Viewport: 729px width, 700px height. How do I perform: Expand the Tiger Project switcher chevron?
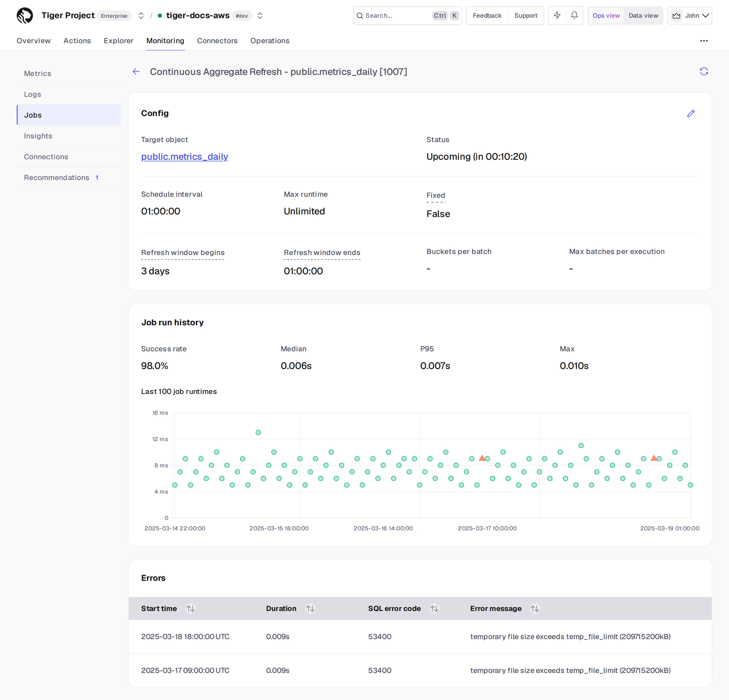(141, 16)
